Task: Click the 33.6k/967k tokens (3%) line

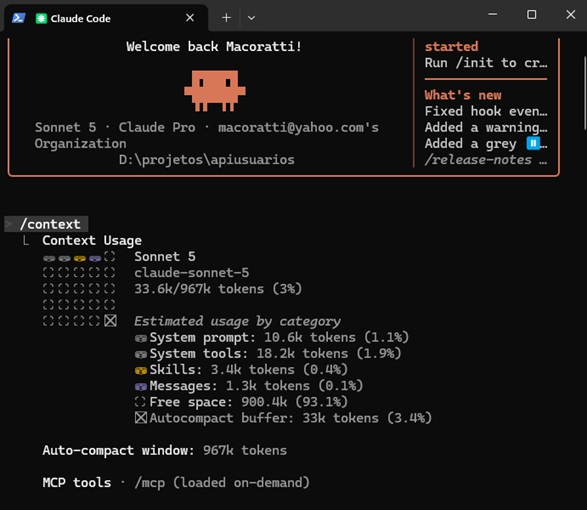Action: pyautogui.click(x=218, y=289)
